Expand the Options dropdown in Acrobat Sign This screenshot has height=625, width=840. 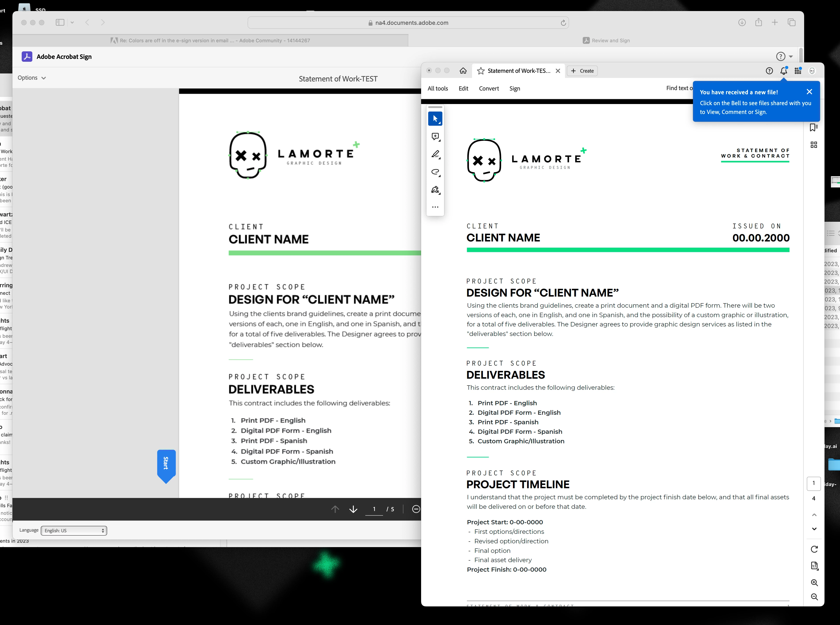click(x=32, y=77)
